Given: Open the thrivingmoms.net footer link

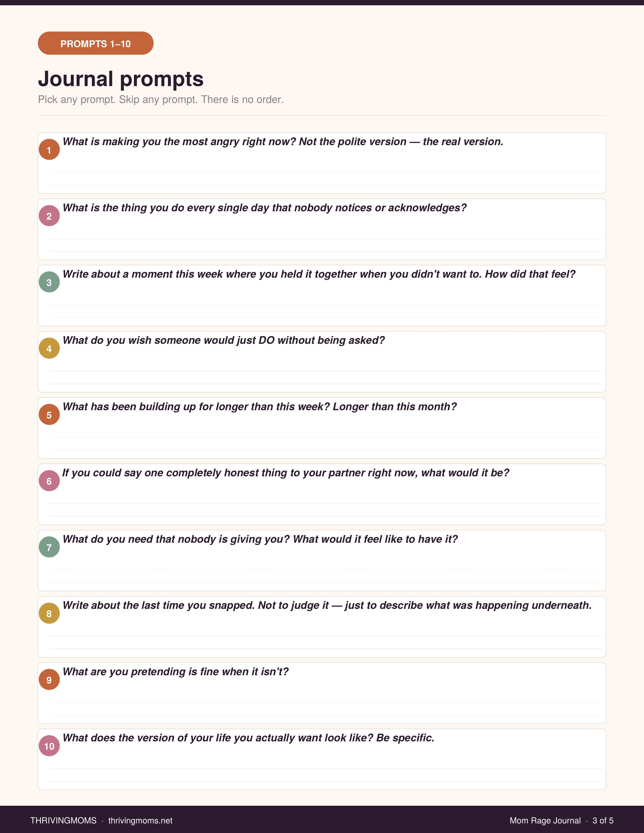Looking at the screenshot, I should click(x=140, y=820).
